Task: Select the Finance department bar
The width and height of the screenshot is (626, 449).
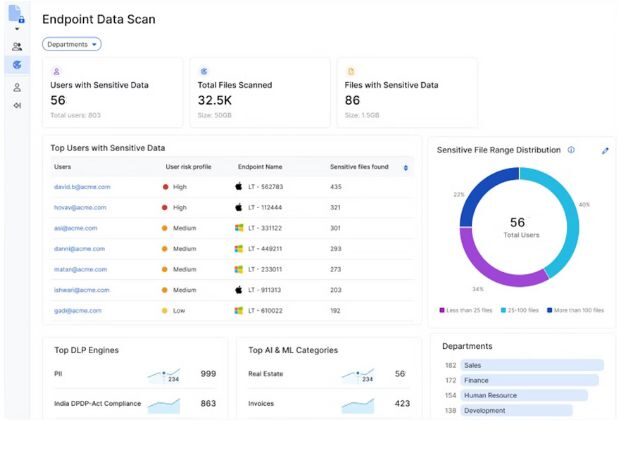Action: point(529,380)
